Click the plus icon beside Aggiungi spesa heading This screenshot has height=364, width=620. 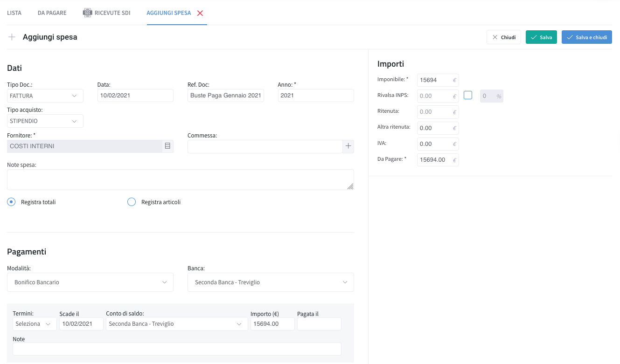tap(12, 37)
